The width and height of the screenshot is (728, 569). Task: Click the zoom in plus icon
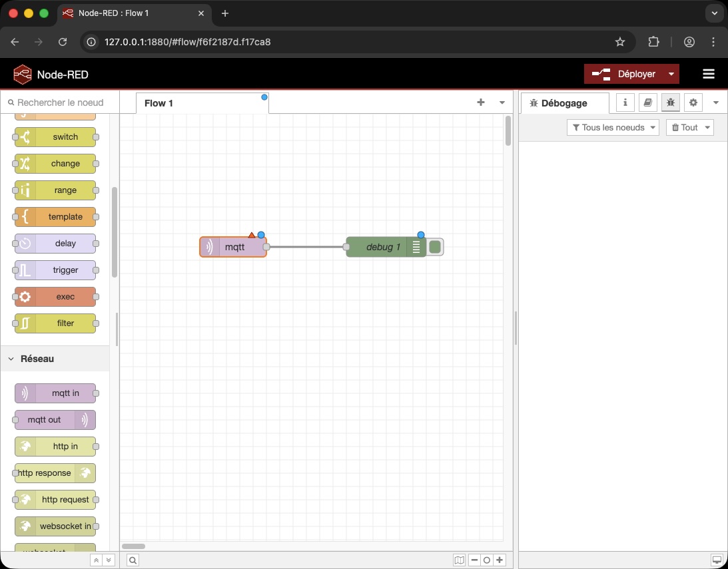(500, 560)
